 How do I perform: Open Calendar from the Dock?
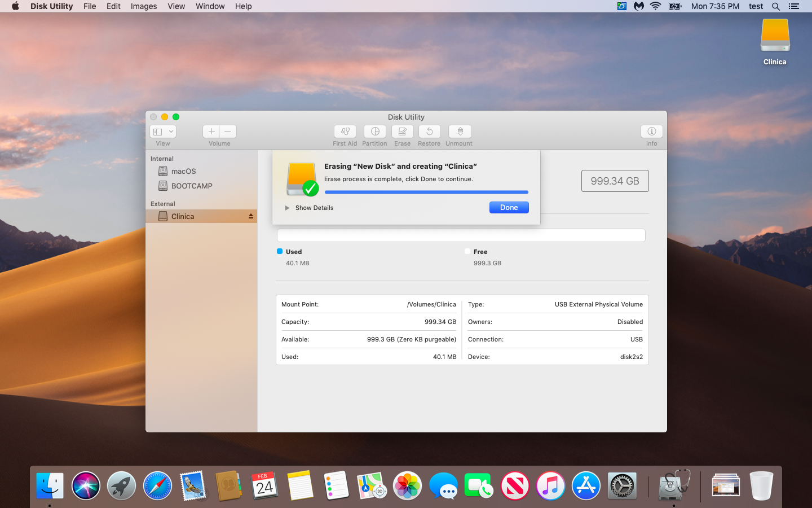point(264,486)
